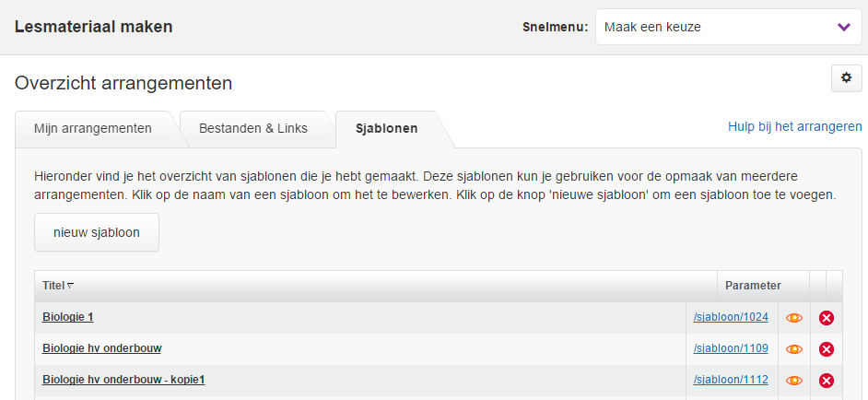Delete the Biologie hv onderbouw template
The image size is (868, 400).
click(827, 349)
